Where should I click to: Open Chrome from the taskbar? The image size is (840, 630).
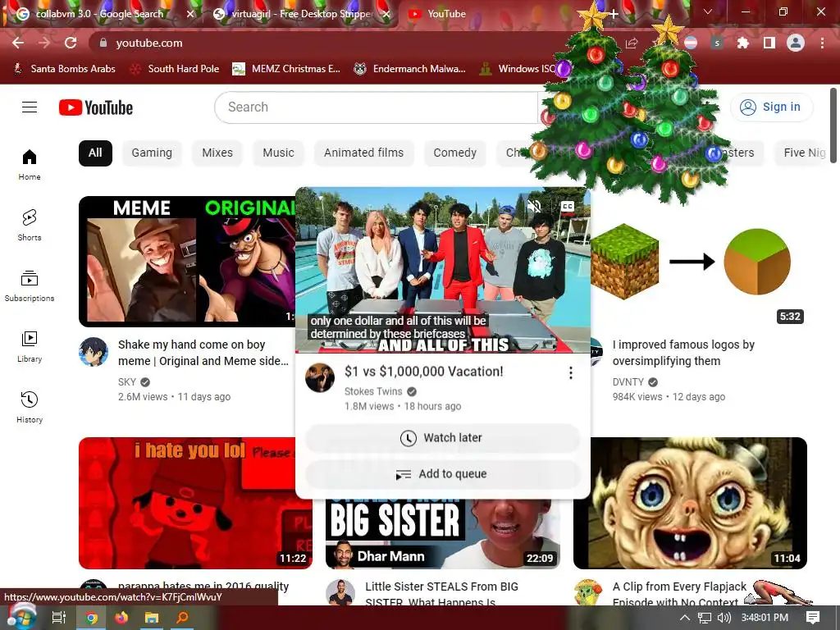click(92, 618)
